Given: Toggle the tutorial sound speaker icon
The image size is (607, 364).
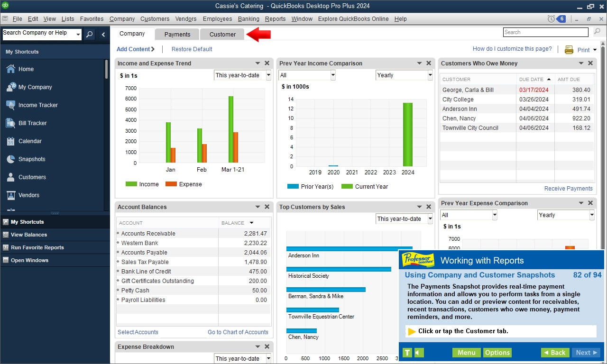Looking at the screenshot, I should click(419, 353).
